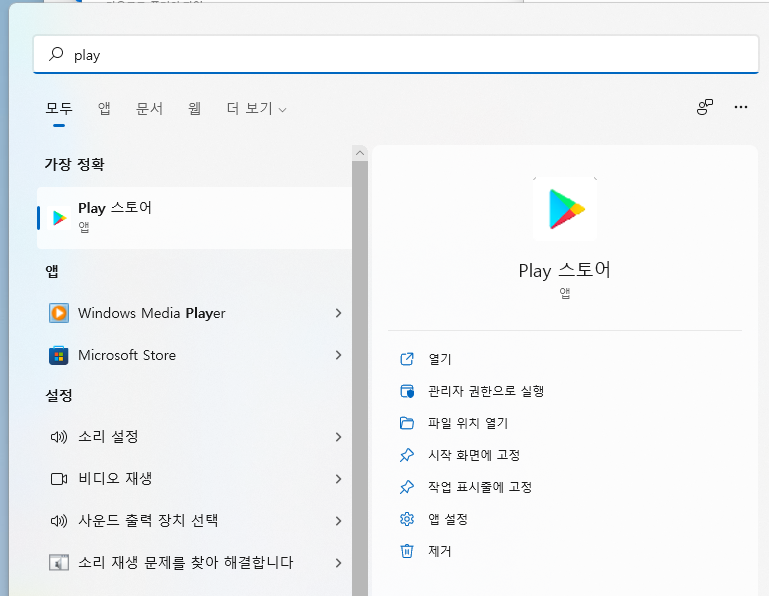Click 제거 to uninstall
The image size is (769, 596).
[x=439, y=551]
